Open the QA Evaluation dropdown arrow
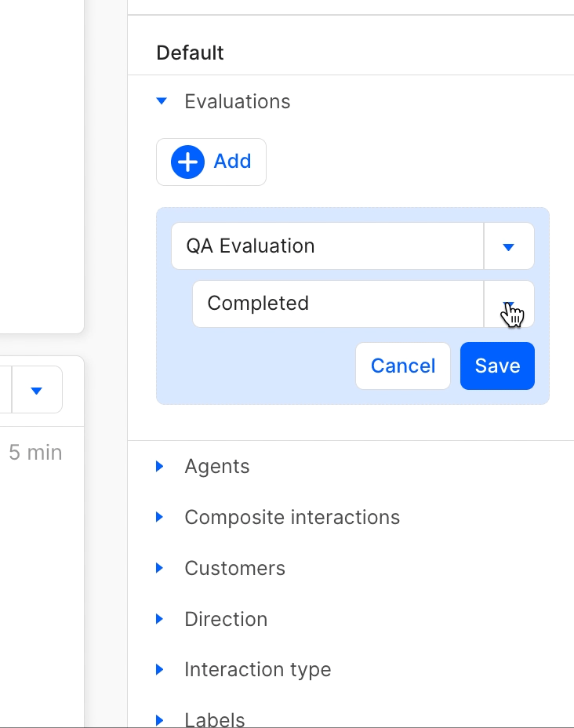This screenshot has width=574, height=728. coord(508,246)
